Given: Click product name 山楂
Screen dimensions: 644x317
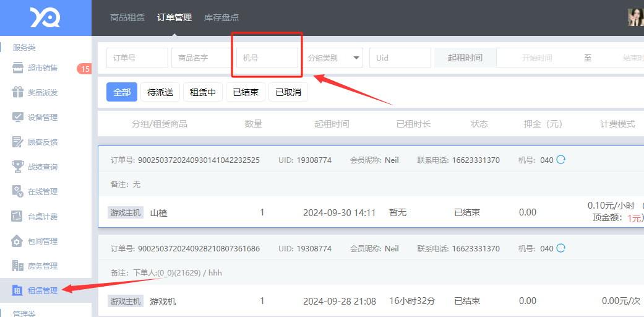Looking at the screenshot, I should (158, 213).
